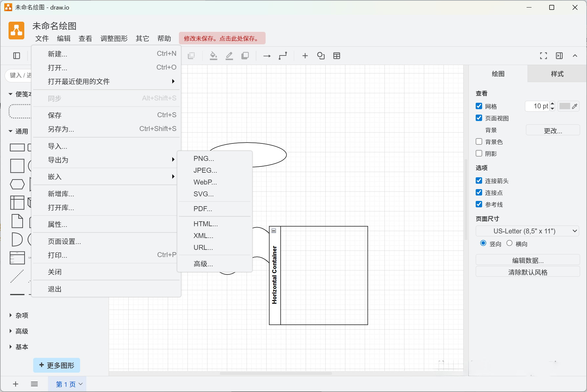Click the 更改... background button
Screen dimensions: 587x392
coord(553,130)
